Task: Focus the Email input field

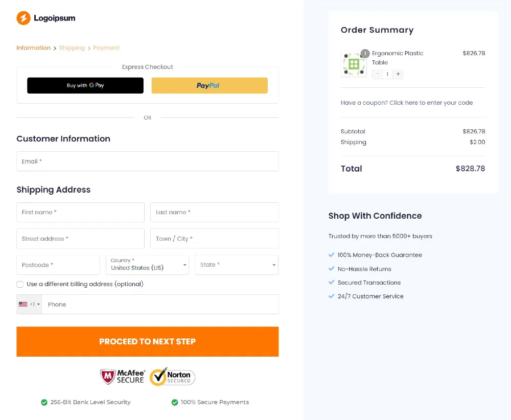Action: pos(148,161)
